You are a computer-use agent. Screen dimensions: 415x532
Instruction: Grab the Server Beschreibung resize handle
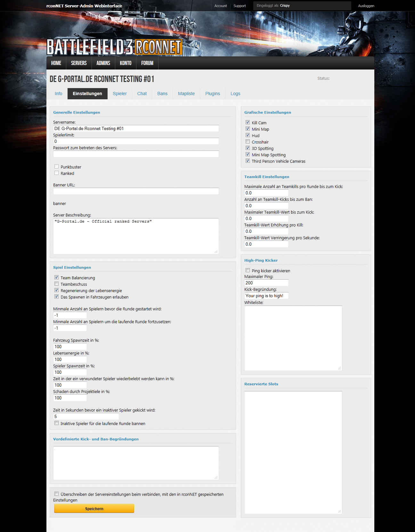pyautogui.click(x=216, y=252)
